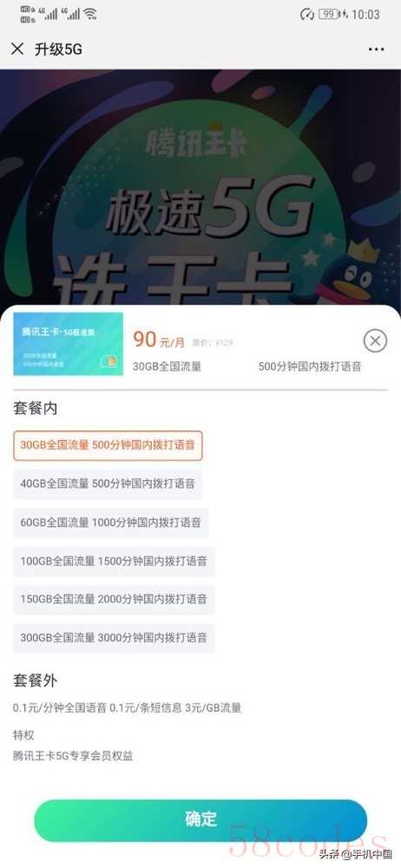Tap the Wi-Fi status bar icon
Image resolution: width=401 pixels, height=868 pixels.
[90, 14]
